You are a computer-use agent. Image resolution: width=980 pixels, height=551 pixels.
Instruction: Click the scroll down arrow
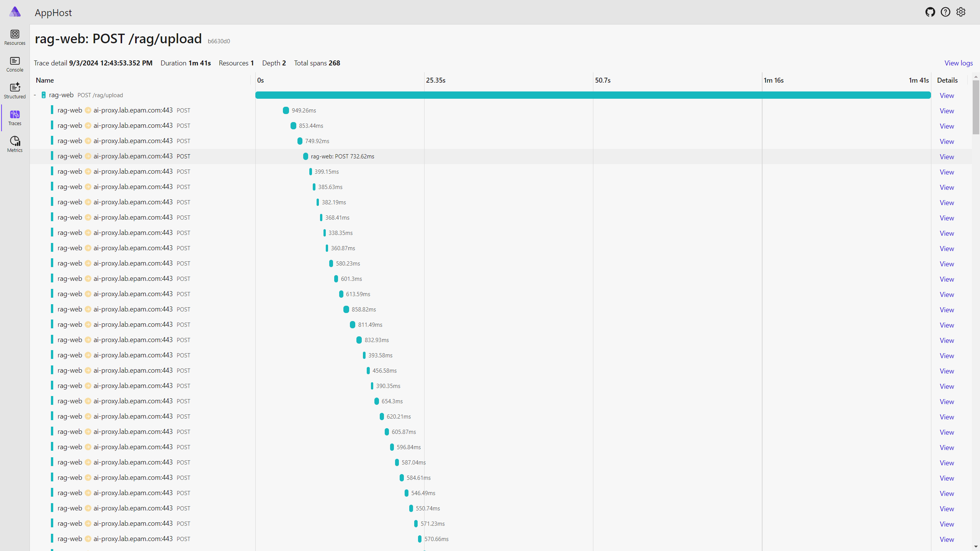(976, 547)
